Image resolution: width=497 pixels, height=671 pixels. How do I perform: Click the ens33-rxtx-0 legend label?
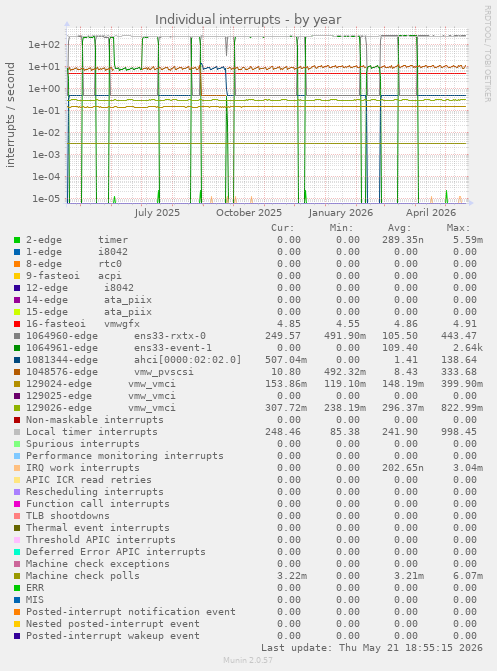(x=116, y=336)
